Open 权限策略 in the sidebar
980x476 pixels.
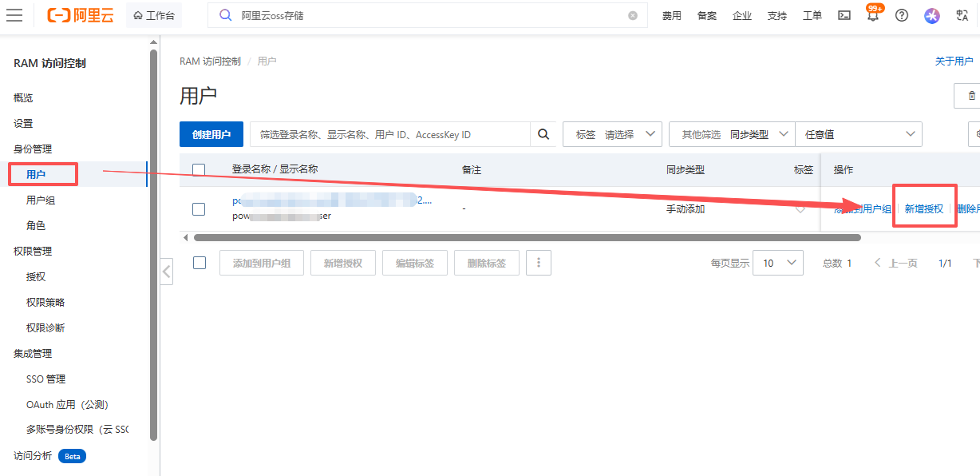[45, 303]
